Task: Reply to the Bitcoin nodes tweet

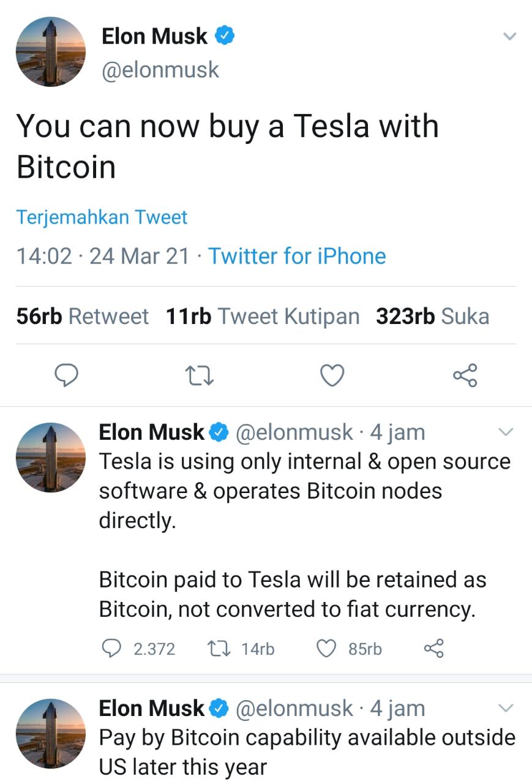Action: click(x=112, y=648)
